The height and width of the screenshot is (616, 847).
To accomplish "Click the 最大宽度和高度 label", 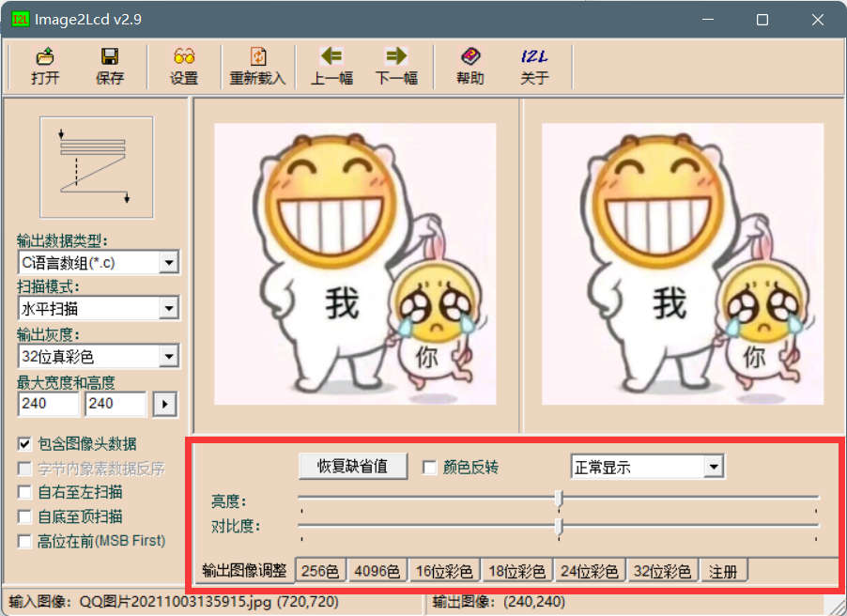I will point(66,383).
